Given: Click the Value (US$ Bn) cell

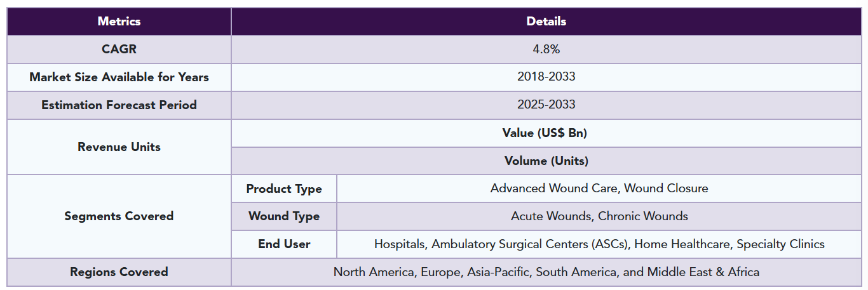Looking at the screenshot, I should click(x=546, y=133).
